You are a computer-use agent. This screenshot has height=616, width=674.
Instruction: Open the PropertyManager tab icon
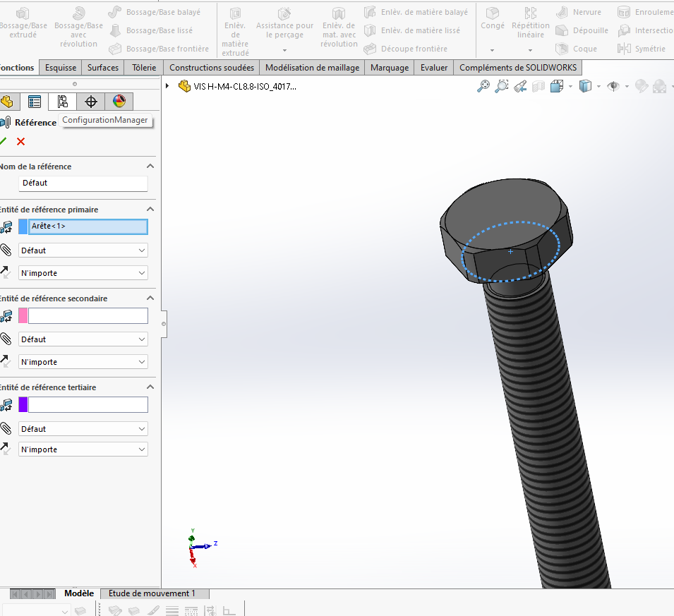pyautogui.click(x=35, y=102)
